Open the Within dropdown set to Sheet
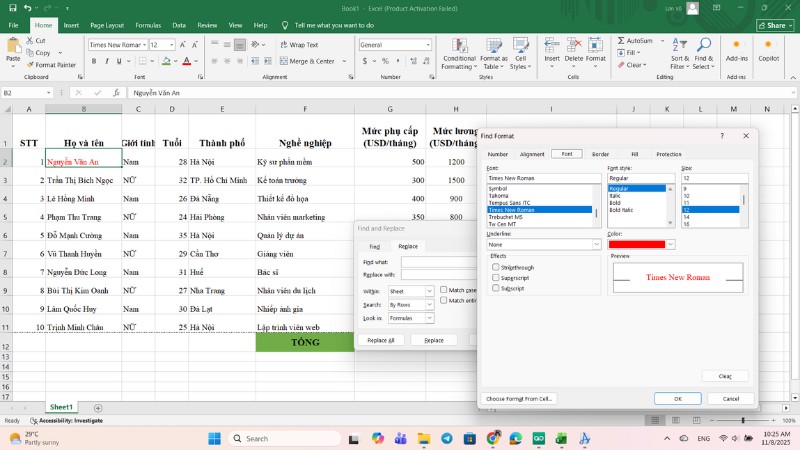Screen dimensions: 800x450 click(x=430, y=290)
